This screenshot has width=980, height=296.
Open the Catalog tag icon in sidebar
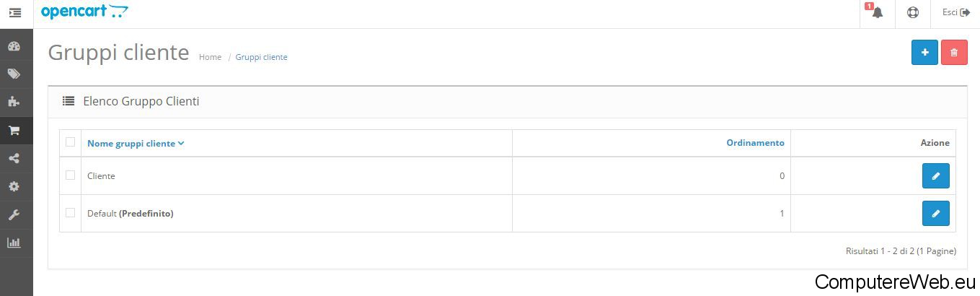click(x=14, y=74)
